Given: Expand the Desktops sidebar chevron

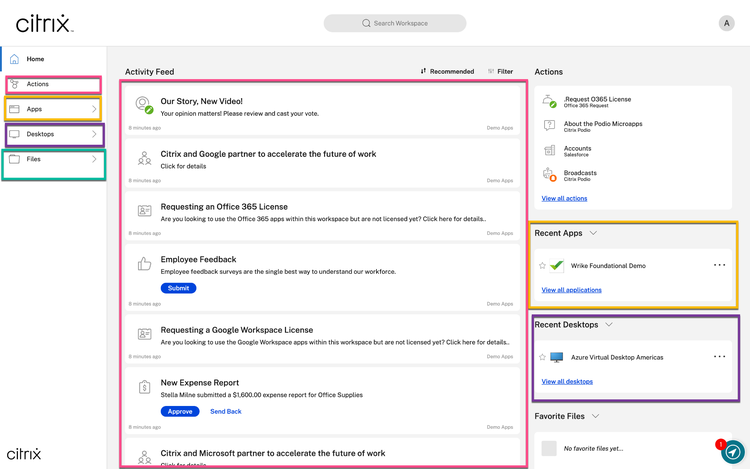Looking at the screenshot, I should 94,134.
